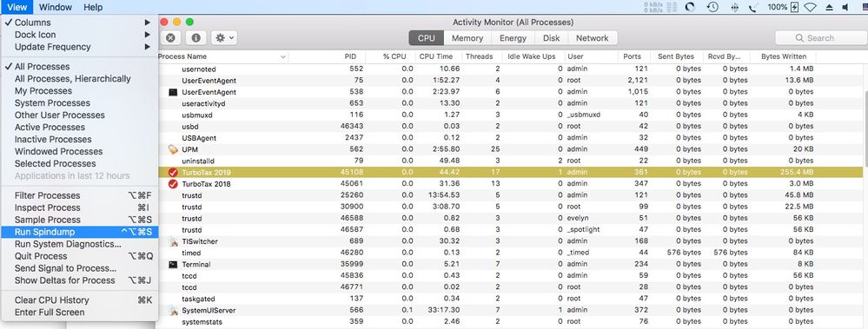This screenshot has height=329, width=868.
Task: Select Clear CPU History menu item
Action: tap(79, 300)
